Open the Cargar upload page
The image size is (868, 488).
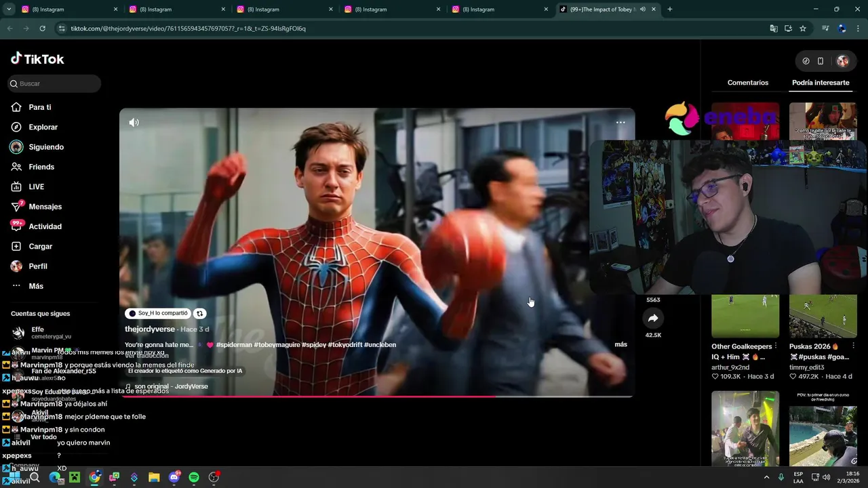tap(40, 246)
